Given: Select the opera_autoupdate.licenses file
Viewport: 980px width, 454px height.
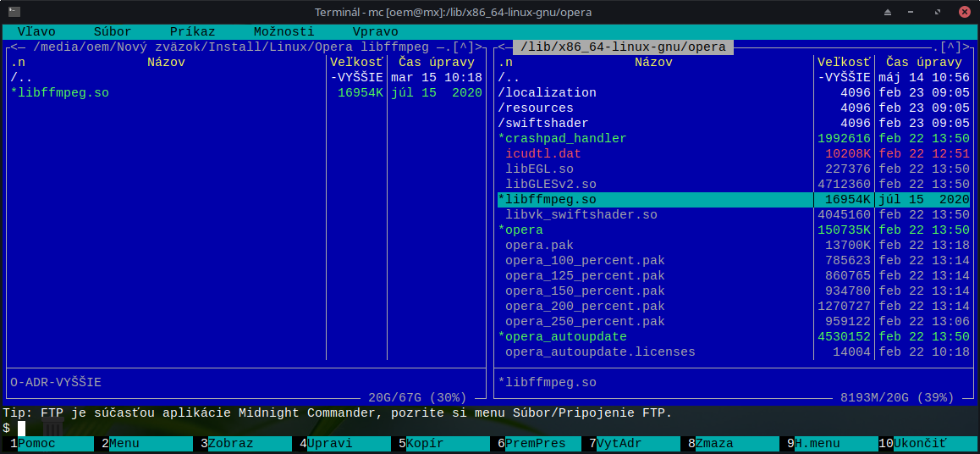Looking at the screenshot, I should point(734,352).
